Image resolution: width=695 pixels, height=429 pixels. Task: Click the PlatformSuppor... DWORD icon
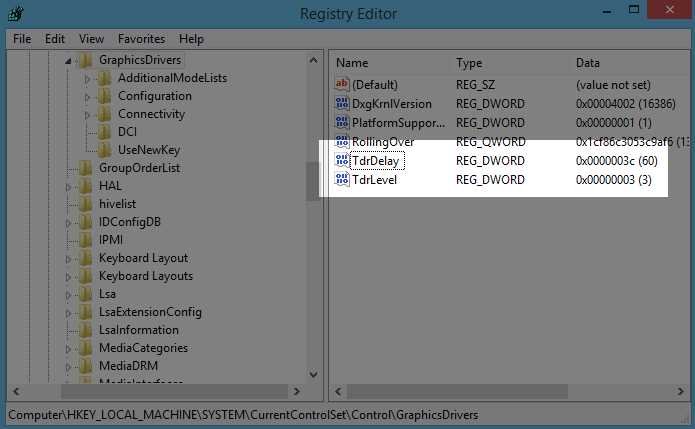tap(342, 122)
